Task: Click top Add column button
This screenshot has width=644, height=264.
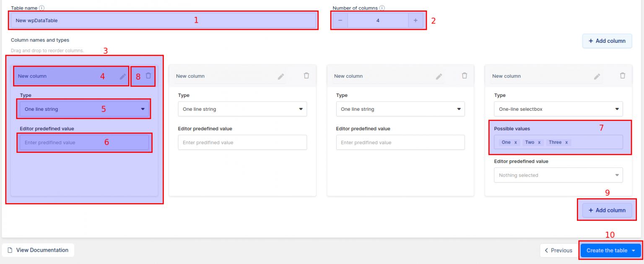Action: [607, 41]
